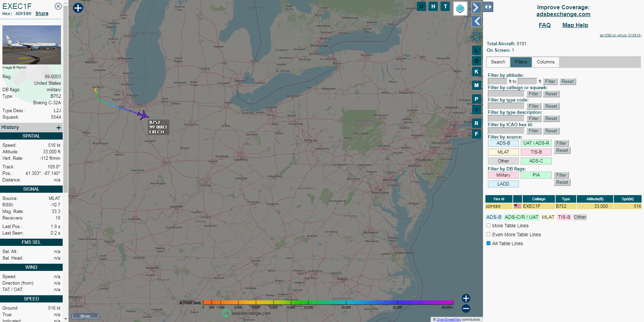The height and width of the screenshot is (322, 644).
Task: Sort table by Hex id column header
Action: 499,199
